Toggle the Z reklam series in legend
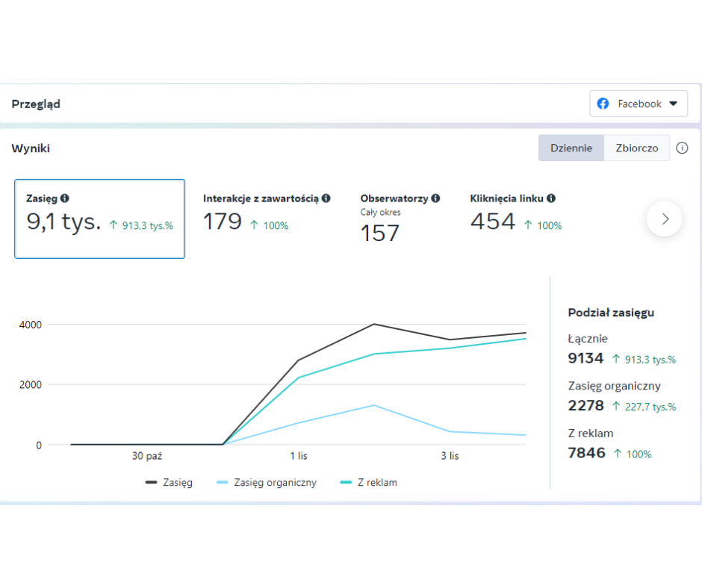702x588 pixels. pos(368,482)
